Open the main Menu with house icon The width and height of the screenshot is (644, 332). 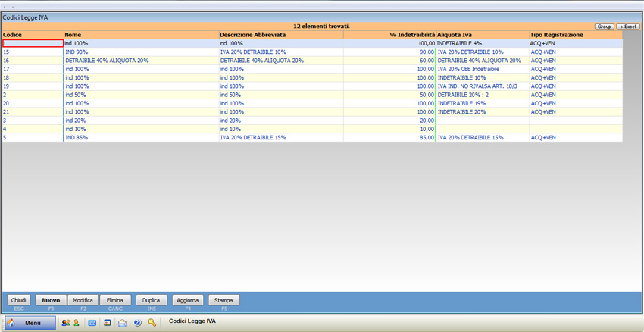(x=30, y=323)
